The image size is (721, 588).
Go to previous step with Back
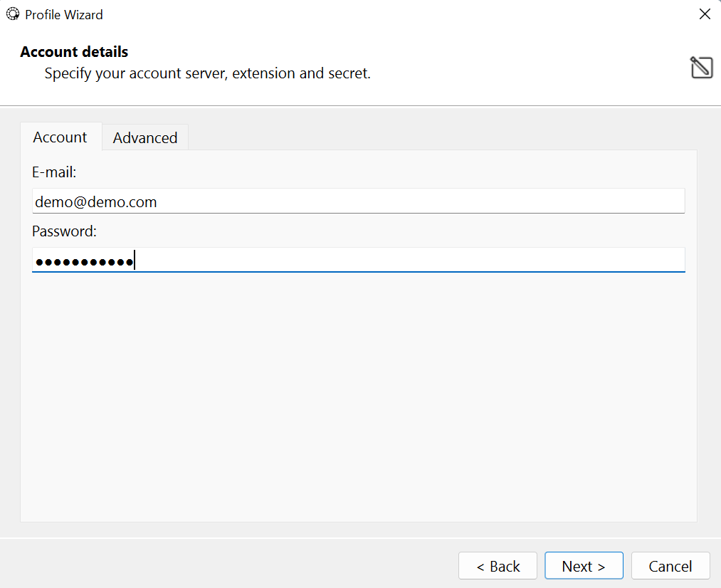[x=498, y=566]
